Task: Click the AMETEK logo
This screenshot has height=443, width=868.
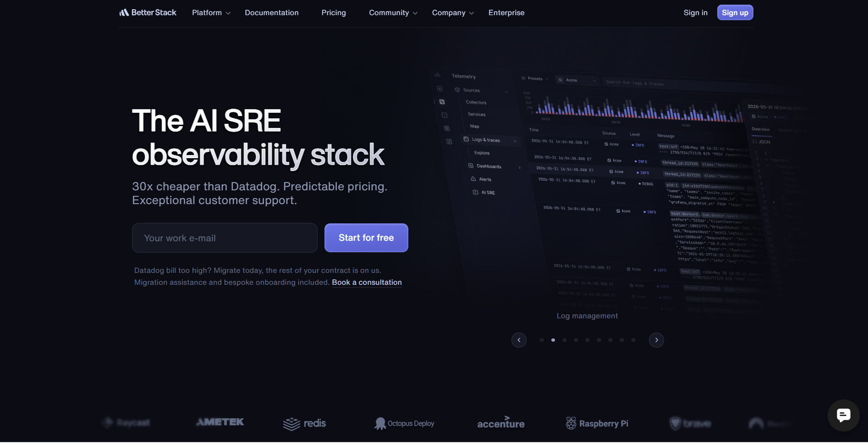Action: 220,422
